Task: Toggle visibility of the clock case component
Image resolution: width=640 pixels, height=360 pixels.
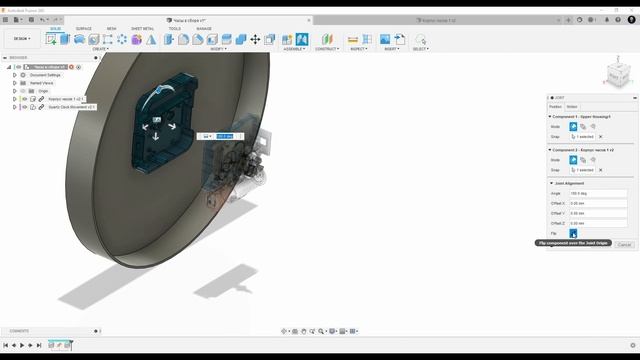Action: pyautogui.click(x=24, y=99)
